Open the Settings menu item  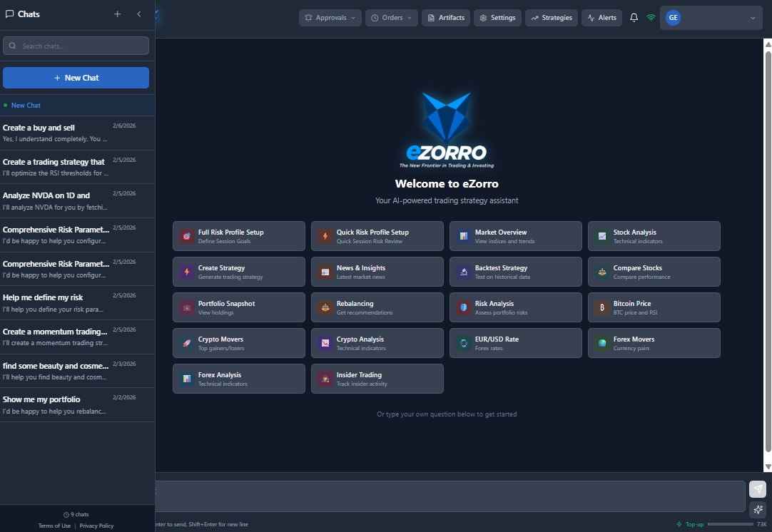497,18
